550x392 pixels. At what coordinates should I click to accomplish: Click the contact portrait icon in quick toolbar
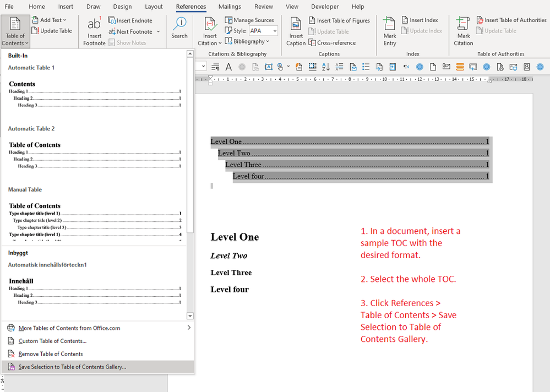526,67
